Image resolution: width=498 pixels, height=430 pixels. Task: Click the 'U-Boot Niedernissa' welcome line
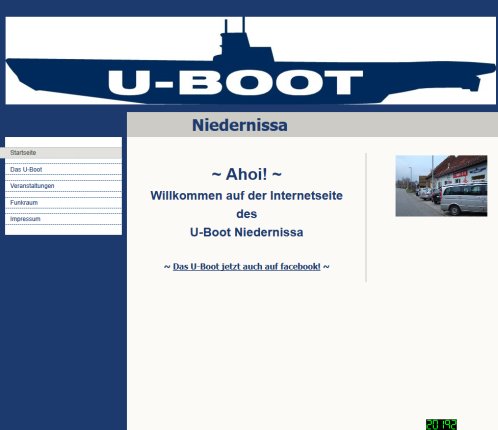(x=247, y=232)
